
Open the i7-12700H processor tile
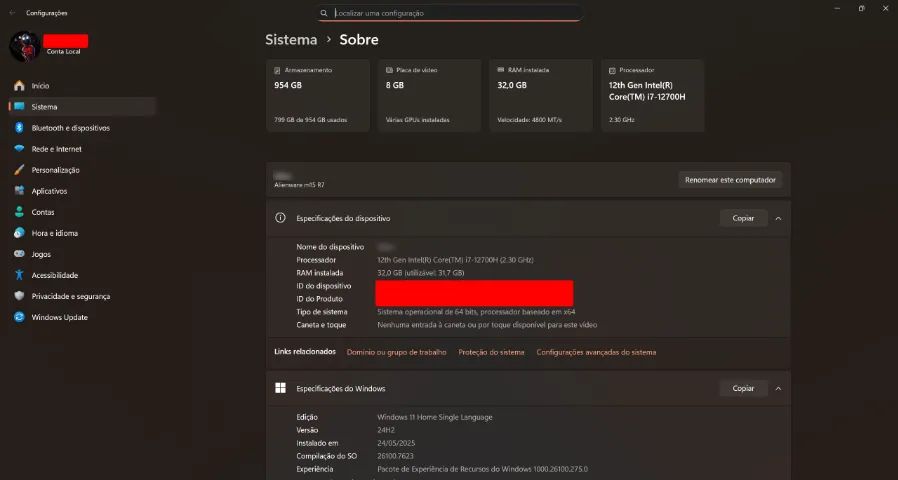click(x=653, y=96)
